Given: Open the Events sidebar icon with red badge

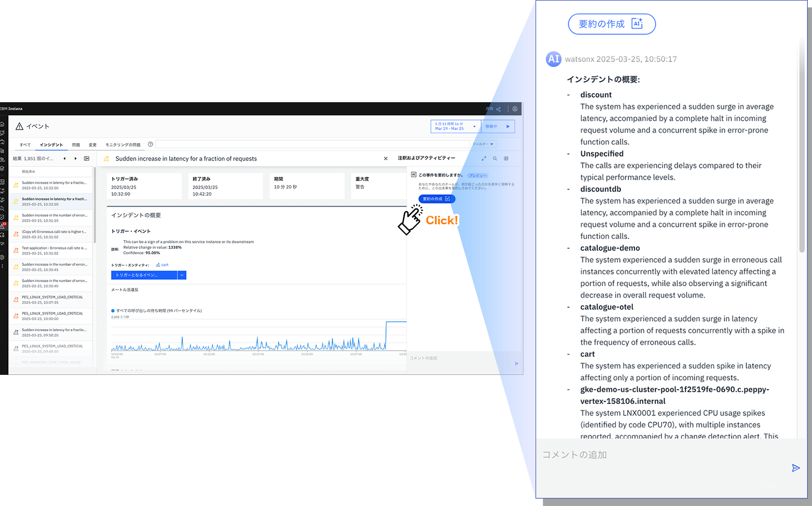Looking at the screenshot, I should (3, 226).
